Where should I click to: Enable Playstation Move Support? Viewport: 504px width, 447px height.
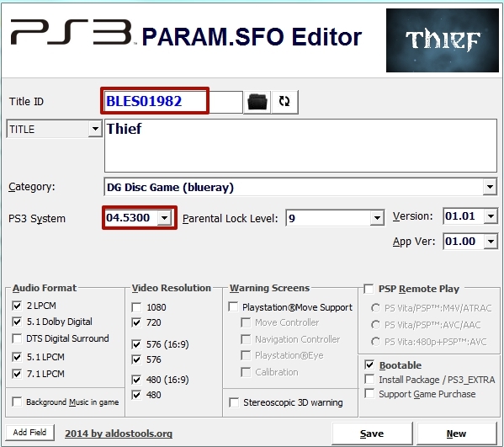(x=233, y=306)
